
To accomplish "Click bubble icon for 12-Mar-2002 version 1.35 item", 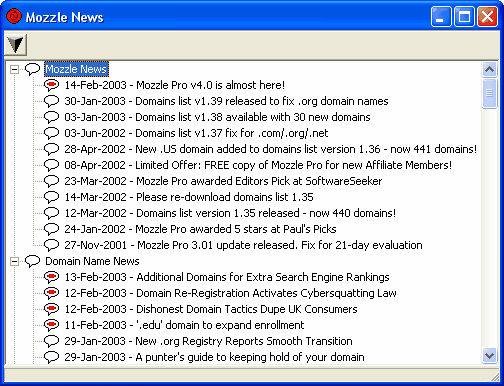I will click(x=52, y=213).
